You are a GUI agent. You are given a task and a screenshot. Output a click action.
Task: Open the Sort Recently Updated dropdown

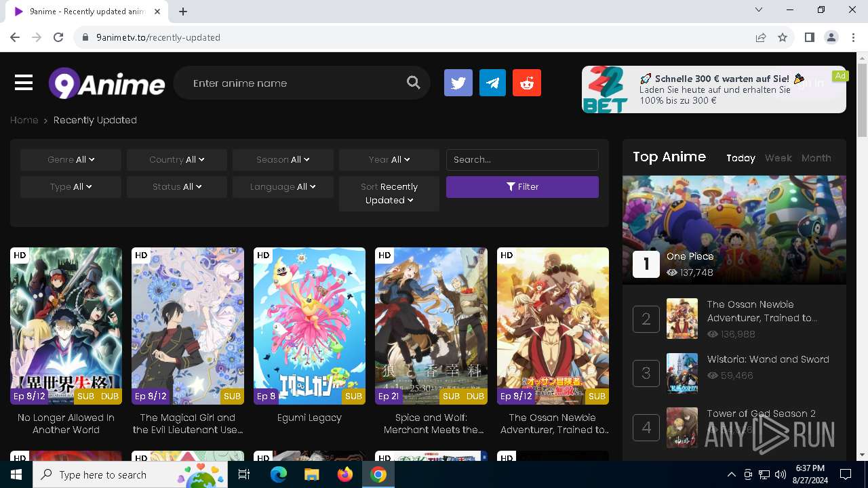click(x=389, y=194)
